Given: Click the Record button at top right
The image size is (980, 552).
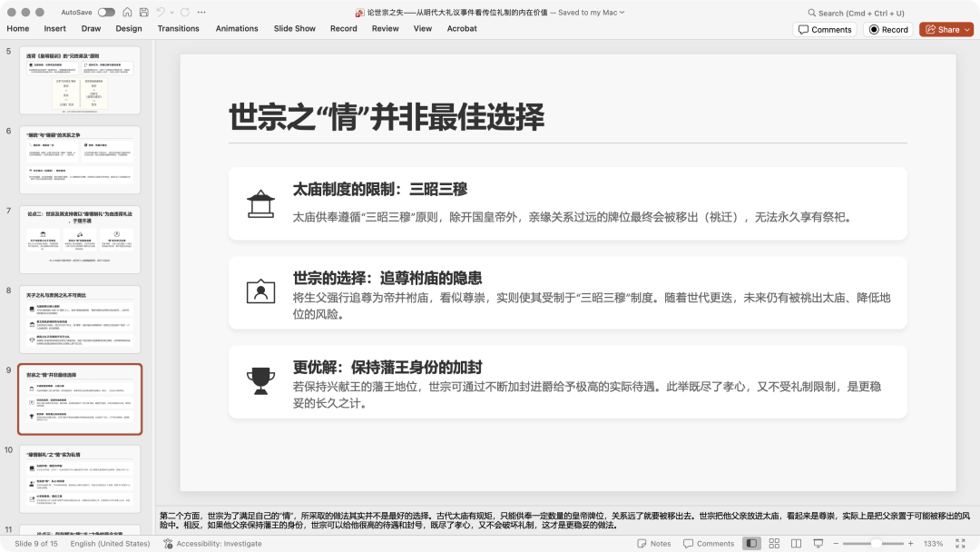Looking at the screenshot, I should [x=888, y=29].
